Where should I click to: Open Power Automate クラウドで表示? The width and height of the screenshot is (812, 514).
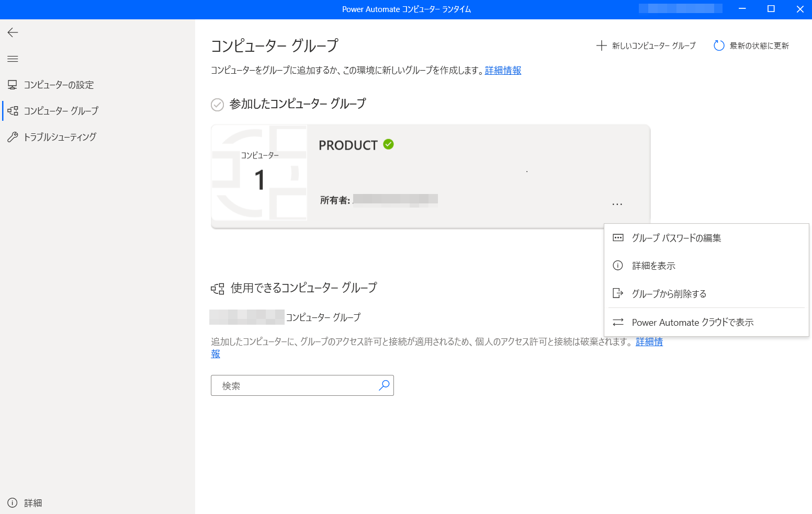[693, 322]
